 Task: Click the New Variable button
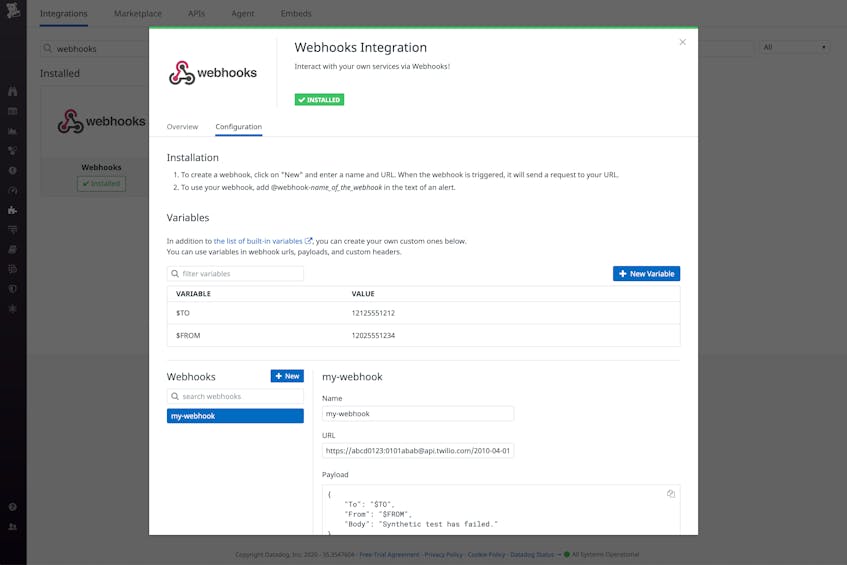(646, 274)
